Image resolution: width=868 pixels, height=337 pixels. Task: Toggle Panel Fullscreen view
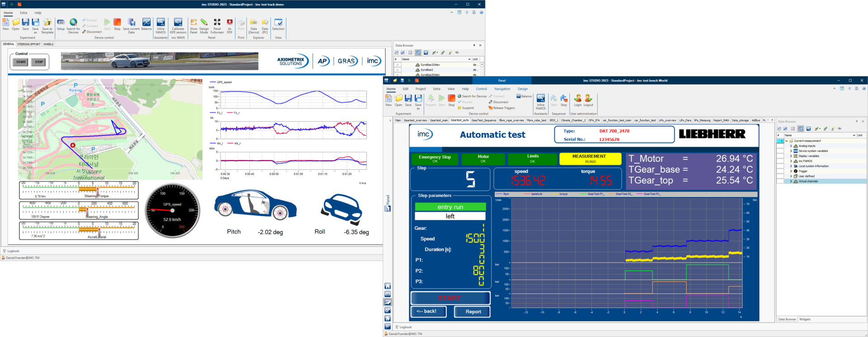217,23
